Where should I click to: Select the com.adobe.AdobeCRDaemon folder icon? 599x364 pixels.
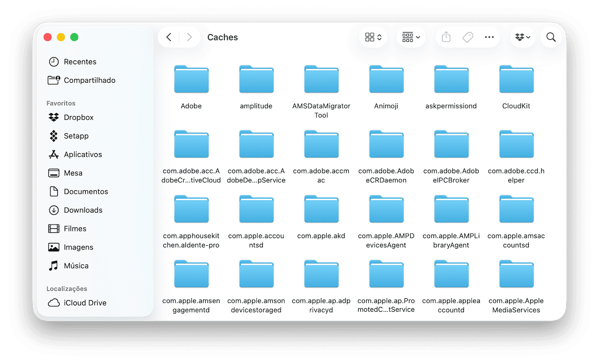(386, 144)
